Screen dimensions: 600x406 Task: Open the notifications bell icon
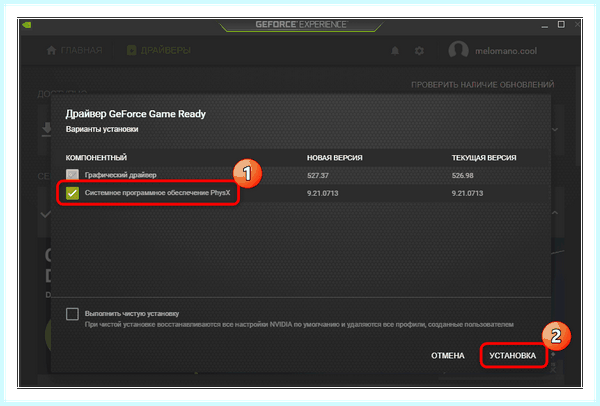[x=395, y=51]
